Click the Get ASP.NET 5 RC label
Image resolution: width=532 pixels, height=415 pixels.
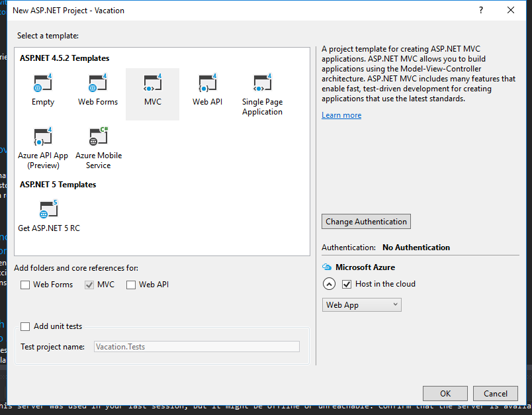tap(49, 228)
